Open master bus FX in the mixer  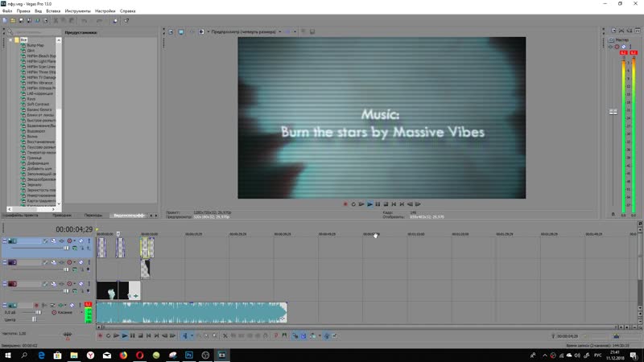point(611,47)
